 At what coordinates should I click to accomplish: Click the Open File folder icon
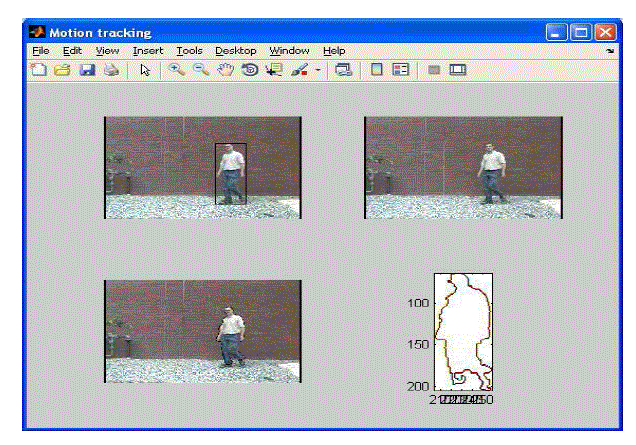click(x=62, y=70)
